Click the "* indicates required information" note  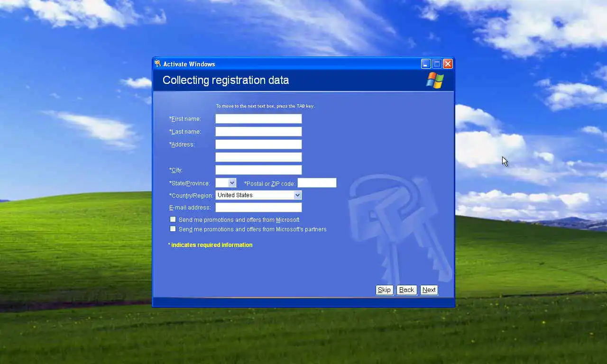pyautogui.click(x=211, y=245)
